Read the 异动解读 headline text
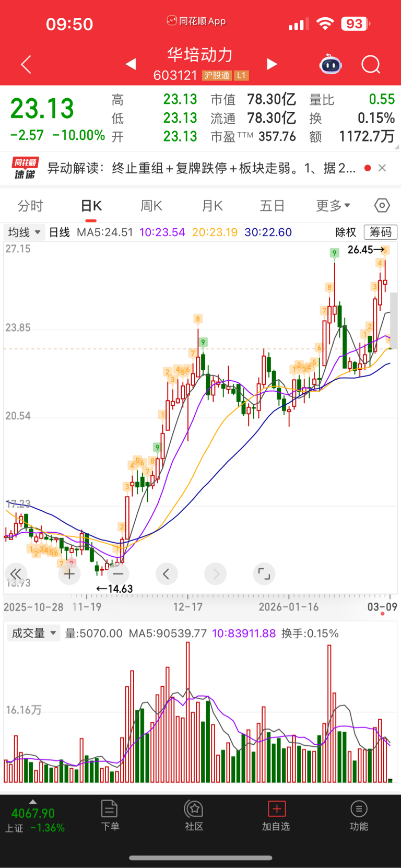This screenshot has height=868, width=401. (x=202, y=168)
